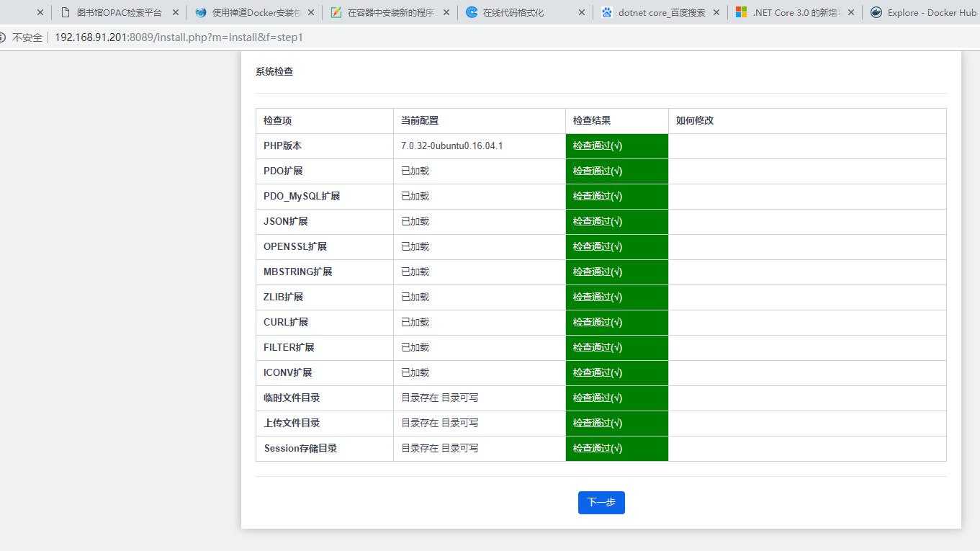Click the 不安全 site info icon
Screen dimensions: 980x551
pos(2,37)
